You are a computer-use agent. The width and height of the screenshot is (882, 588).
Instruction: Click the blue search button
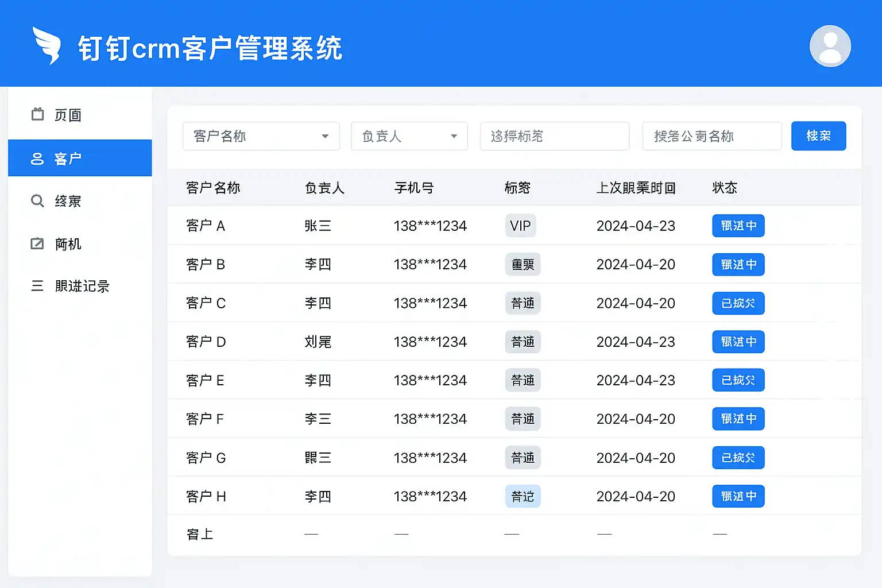pos(818,136)
